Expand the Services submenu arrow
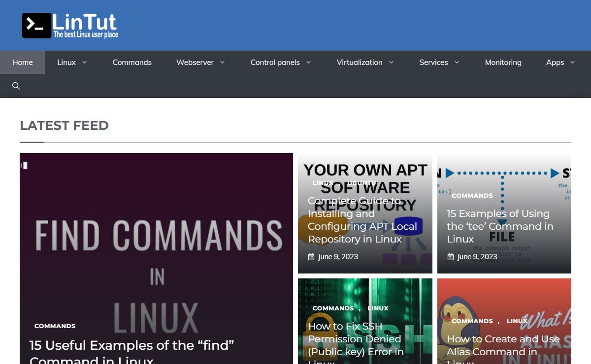Viewport: 591px width, 364px height. coord(457,62)
